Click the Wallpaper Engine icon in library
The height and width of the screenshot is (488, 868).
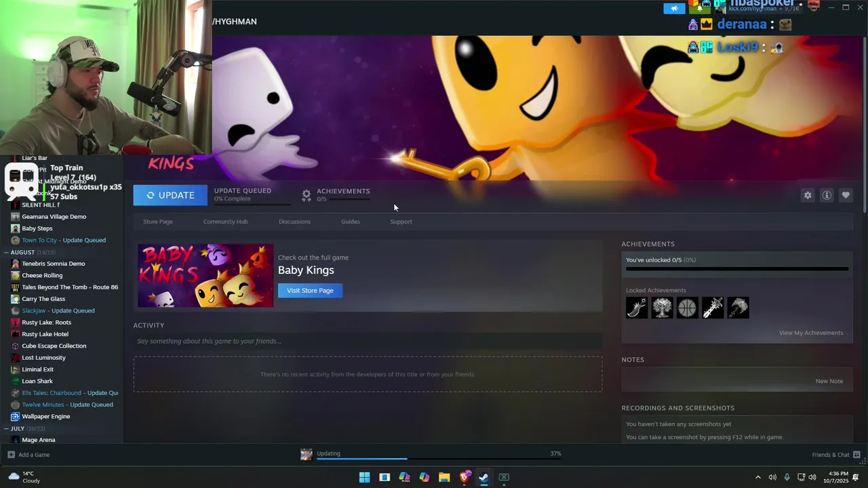pos(16,416)
